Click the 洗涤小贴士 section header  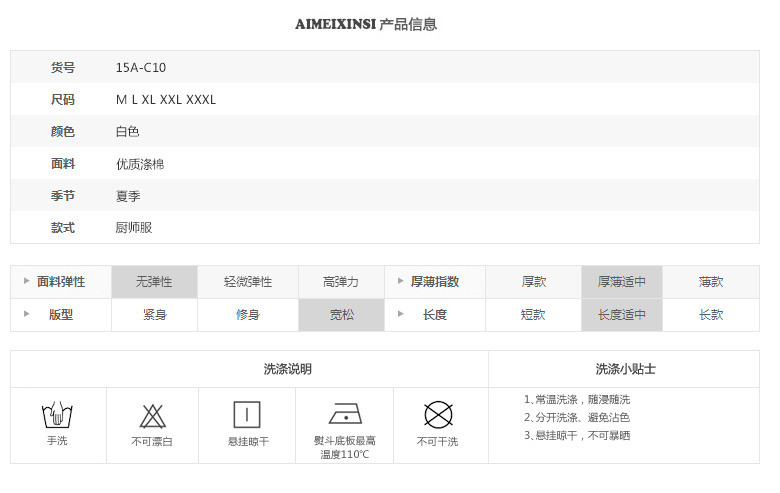tap(625, 369)
